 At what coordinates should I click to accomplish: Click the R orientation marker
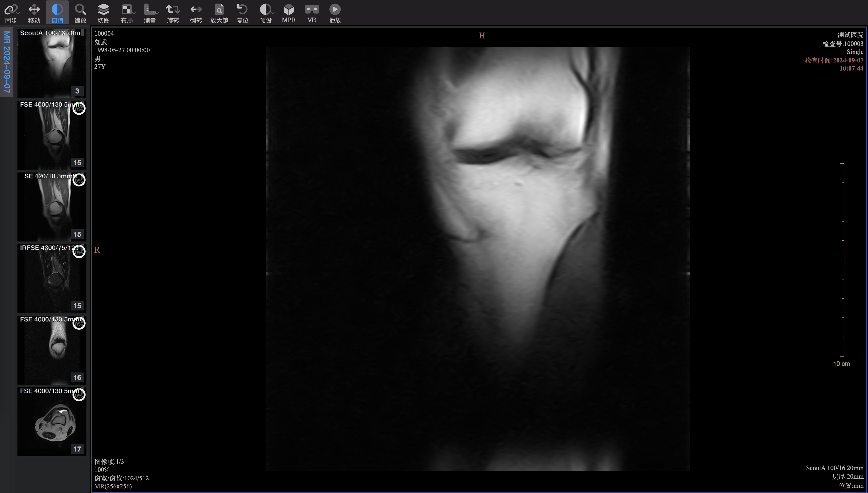tap(97, 250)
